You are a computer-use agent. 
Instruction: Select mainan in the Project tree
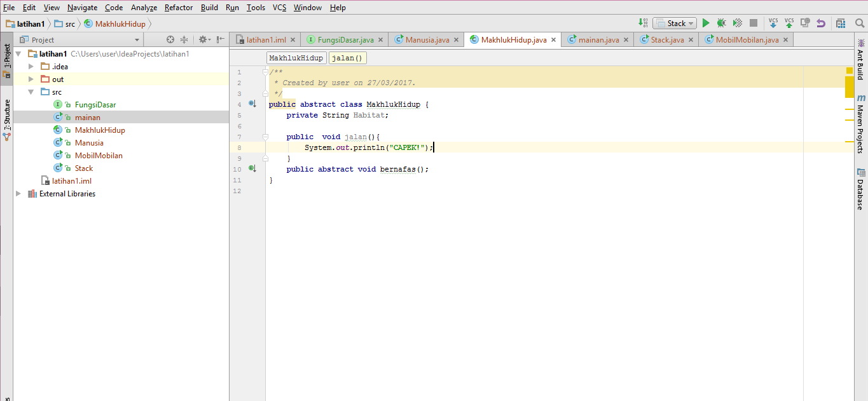click(88, 117)
